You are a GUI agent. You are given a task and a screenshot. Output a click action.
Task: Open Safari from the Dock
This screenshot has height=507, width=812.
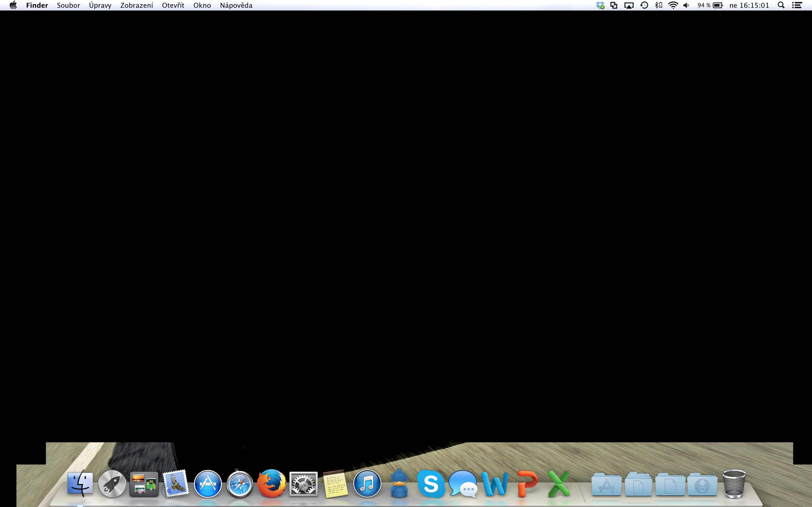(x=239, y=484)
